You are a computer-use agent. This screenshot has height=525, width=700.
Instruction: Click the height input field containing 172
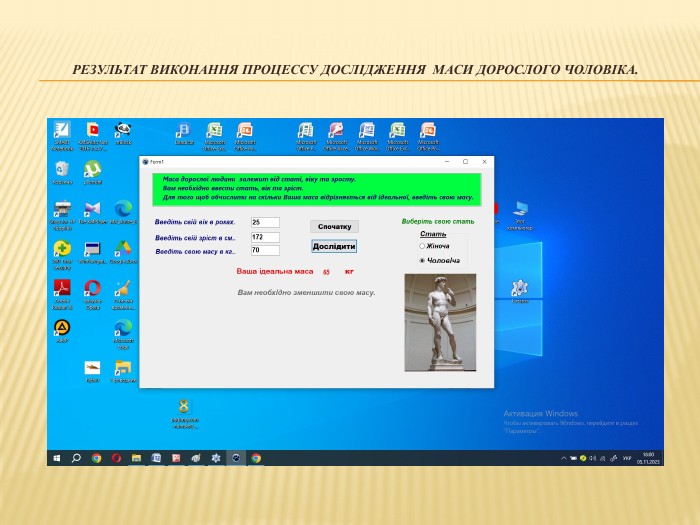(265, 237)
